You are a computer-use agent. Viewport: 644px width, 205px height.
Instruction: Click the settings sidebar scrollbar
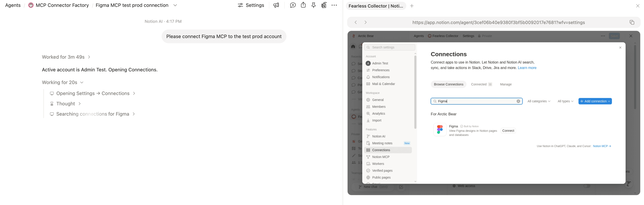pyautogui.click(x=415, y=92)
